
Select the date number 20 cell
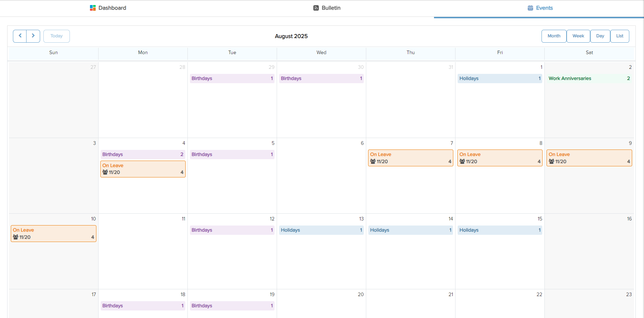pyautogui.click(x=361, y=294)
